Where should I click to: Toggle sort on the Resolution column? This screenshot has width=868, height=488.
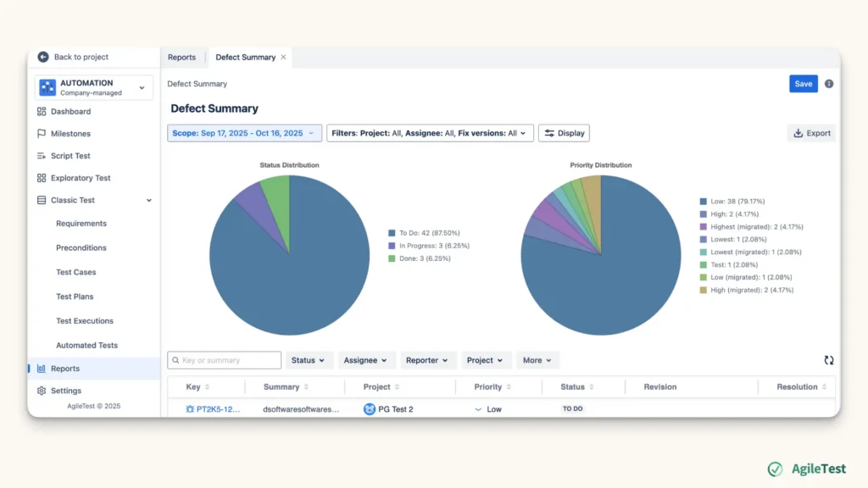click(x=824, y=386)
